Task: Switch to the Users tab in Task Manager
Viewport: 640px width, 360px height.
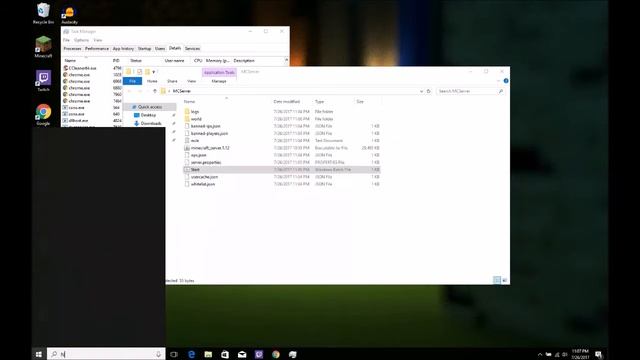Action: coord(160,49)
